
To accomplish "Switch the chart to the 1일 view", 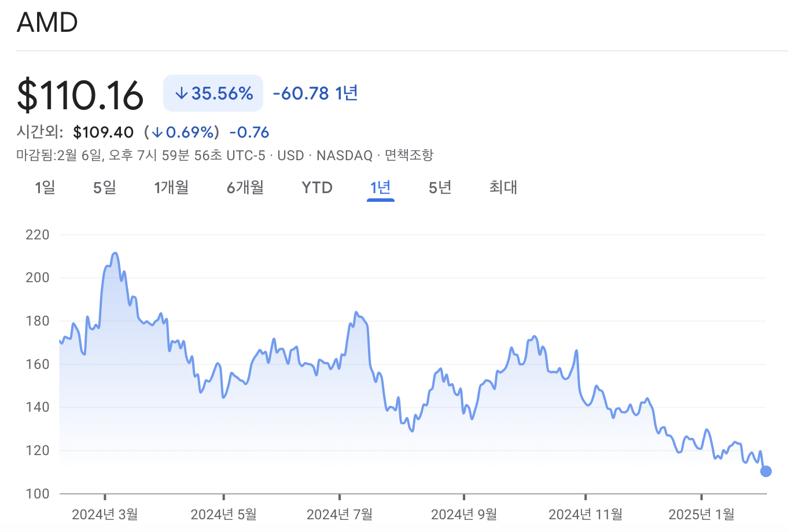I will click(46, 187).
